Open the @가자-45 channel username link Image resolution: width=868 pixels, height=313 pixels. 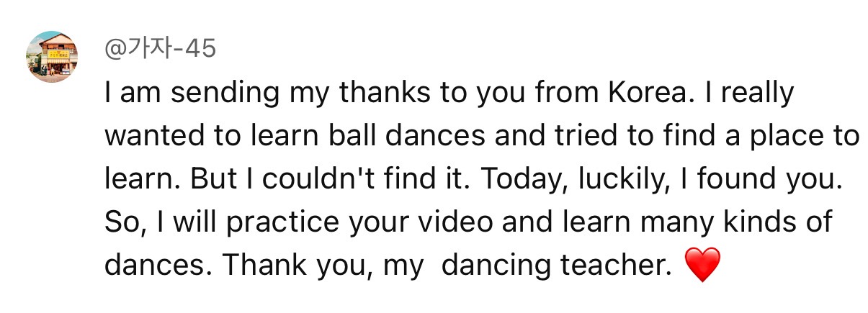pos(160,49)
